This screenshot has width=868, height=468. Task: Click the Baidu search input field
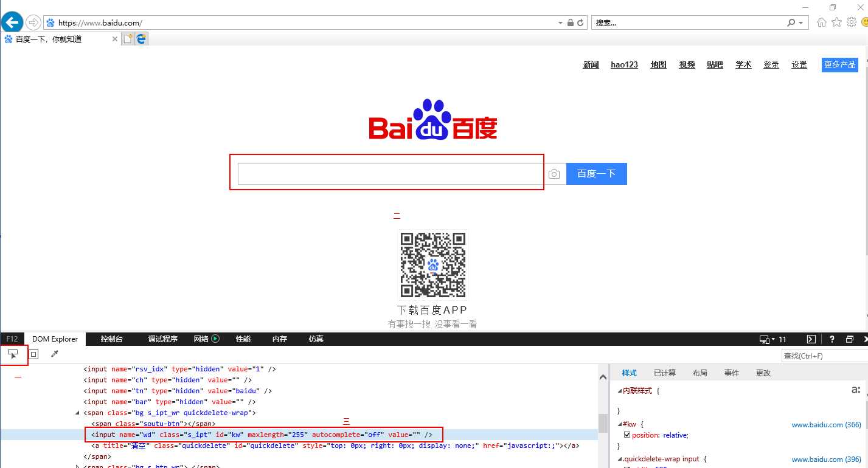click(389, 174)
